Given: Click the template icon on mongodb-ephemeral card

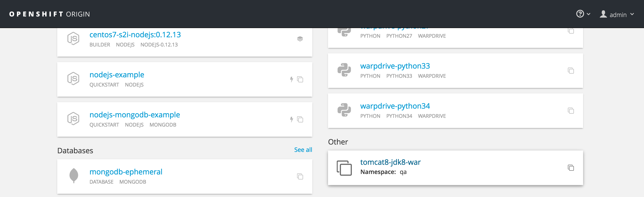Looking at the screenshot, I should point(300,177).
